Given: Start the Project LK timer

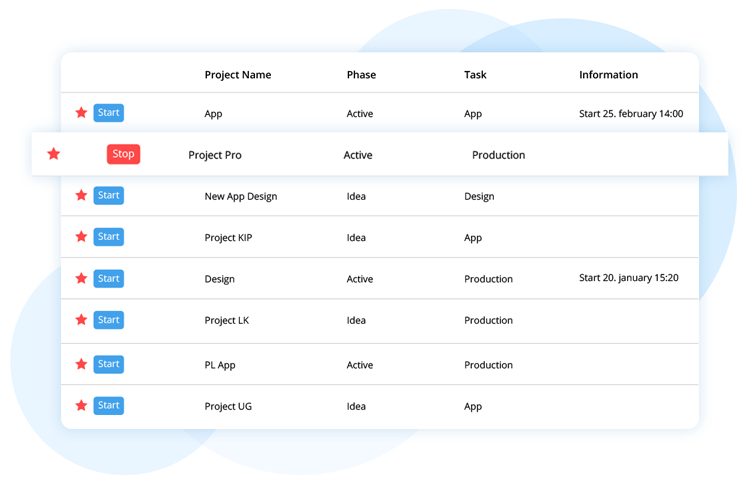Looking at the screenshot, I should tap(109, 320).
